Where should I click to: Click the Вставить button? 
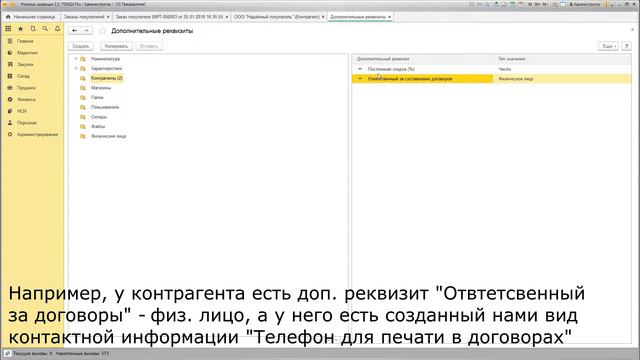[149, 46]
